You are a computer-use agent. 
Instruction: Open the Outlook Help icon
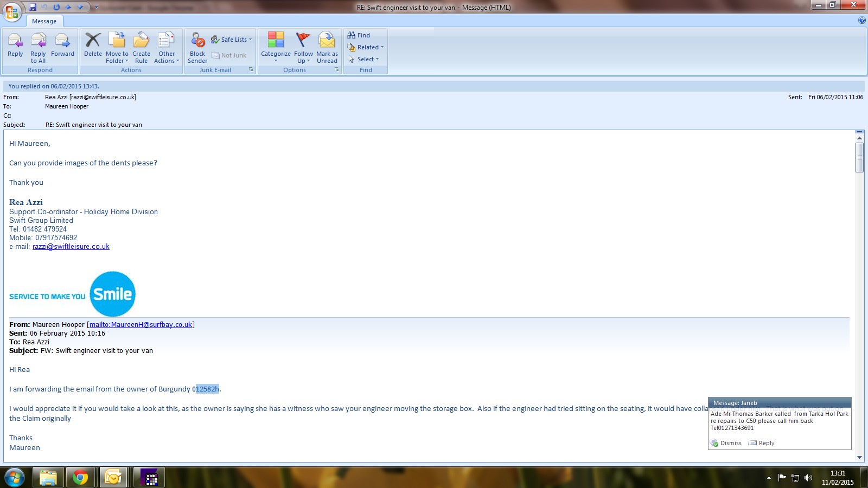click(862, 21)
